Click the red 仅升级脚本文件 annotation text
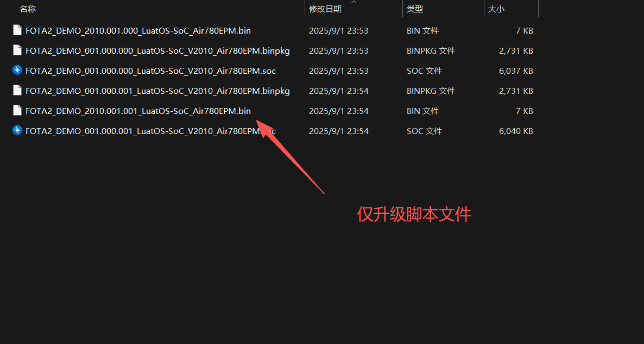 (414, 214)
